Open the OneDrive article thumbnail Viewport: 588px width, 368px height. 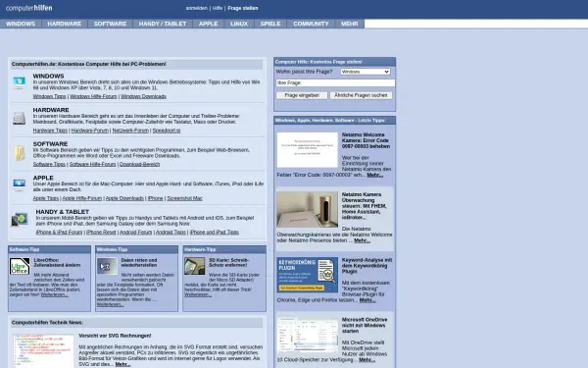pyautogui.click(x=307, y=336)
